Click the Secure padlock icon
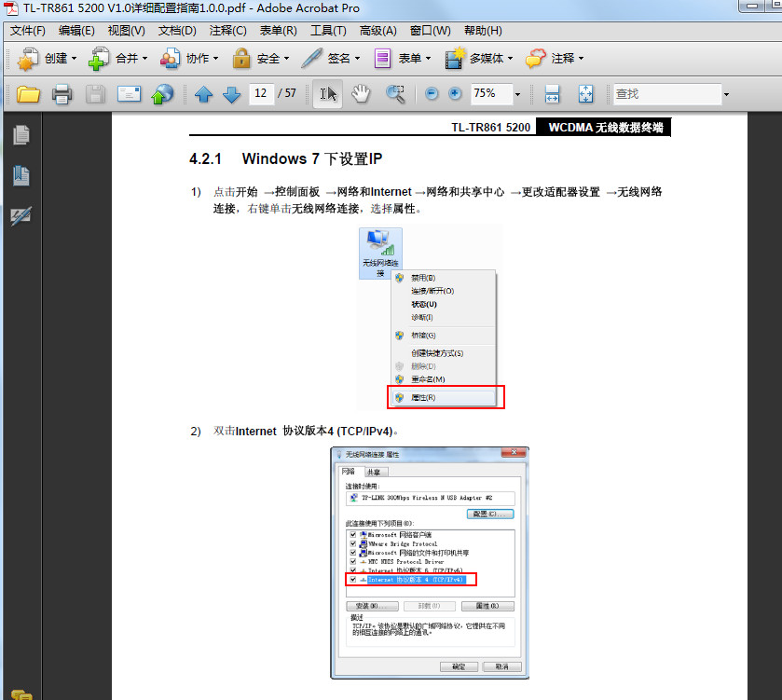 [241, 59]
